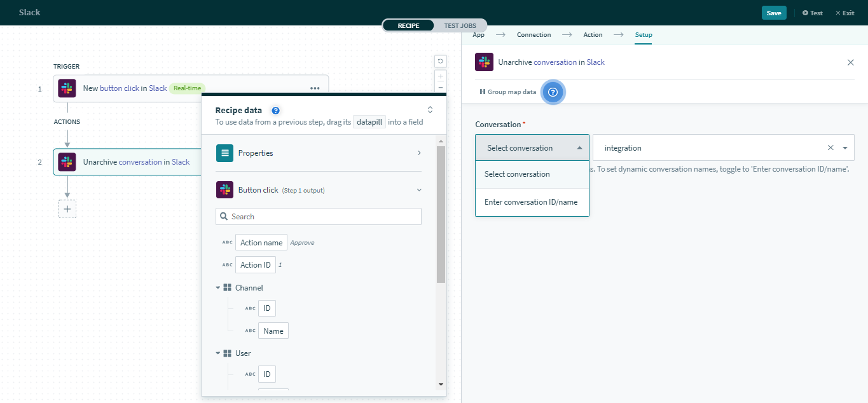Click the blue help circle beside Group map data

point(553,92)
